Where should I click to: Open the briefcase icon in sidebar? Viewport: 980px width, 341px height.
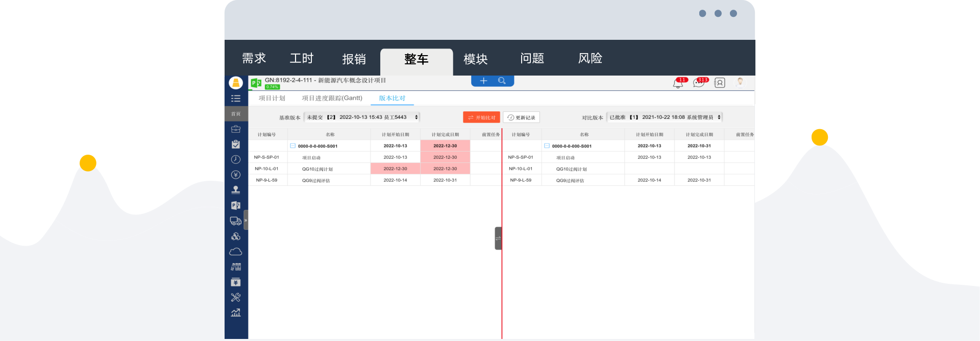(x=236, y=129)
